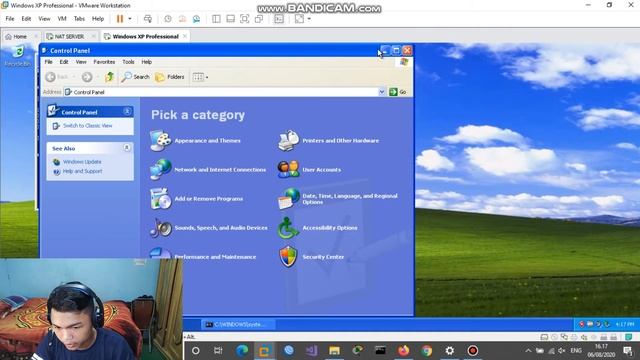The image size is (640, 360).
Task: Select the Windows XP Professional tab
Action: (x=145, y=36)
